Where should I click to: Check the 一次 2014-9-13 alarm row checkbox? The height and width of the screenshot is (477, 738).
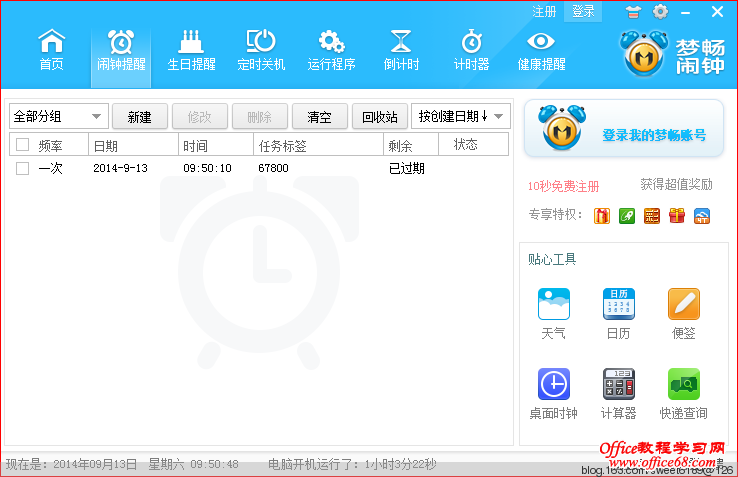(x=23, y=168)
